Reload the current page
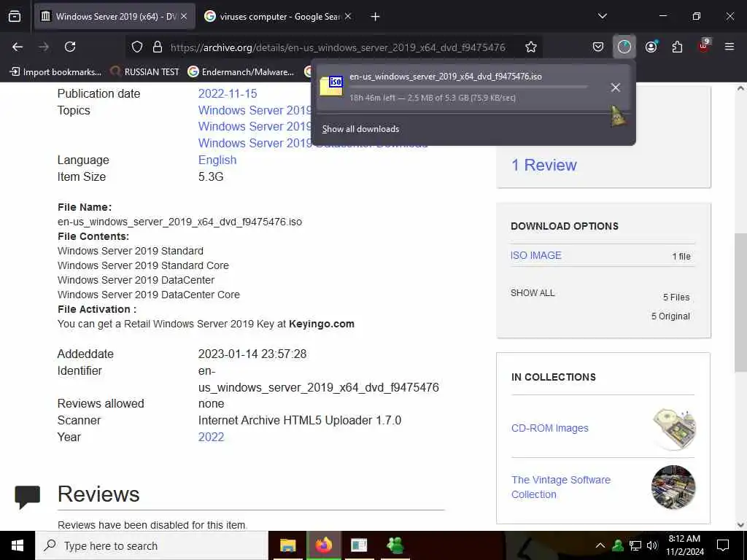This screenshot has width=747, height=560. [x=70, y=47]
